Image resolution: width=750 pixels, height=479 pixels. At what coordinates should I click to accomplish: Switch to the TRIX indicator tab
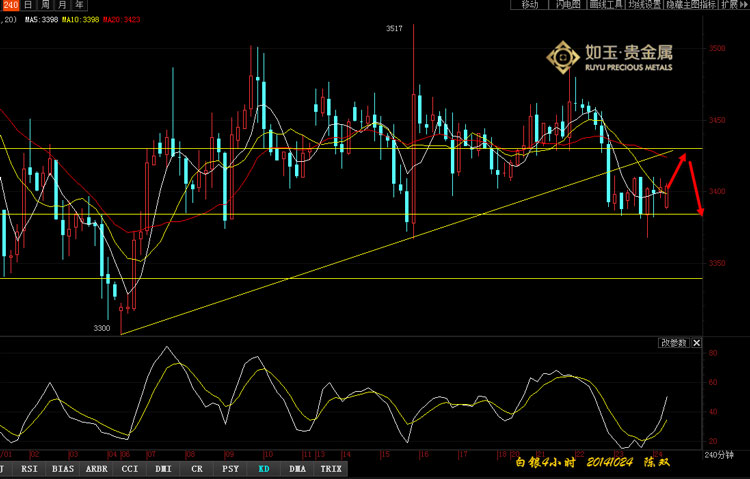(331, 467)
